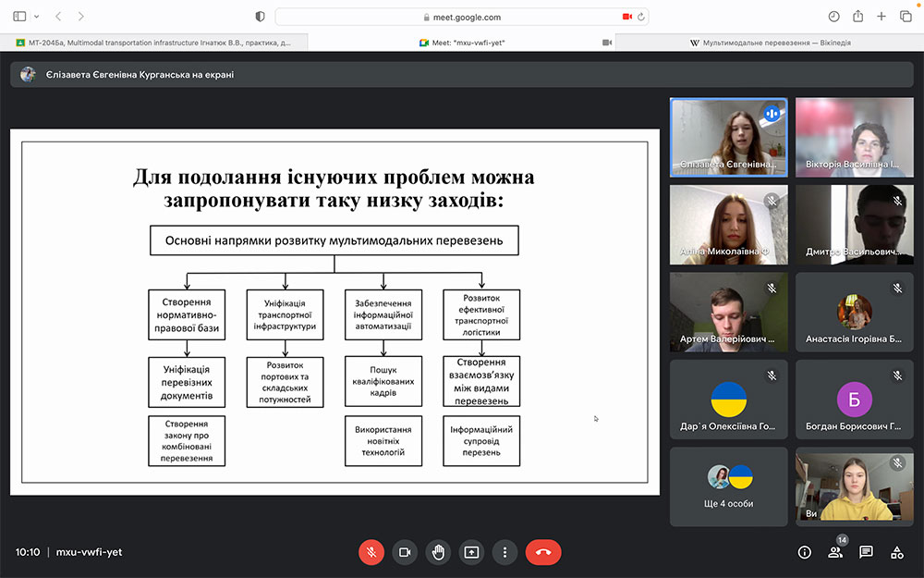The image size is (924, 578).
Task: Unmute the microphone
Action: [x=371, y=552]
